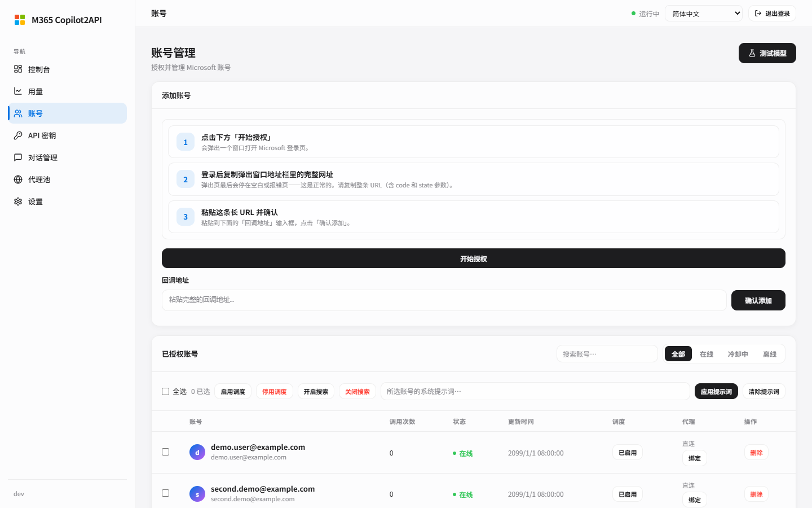Check the demo.user@example.com row checkbox
Screen dimensions: 812x508
[x=166, y=452]
